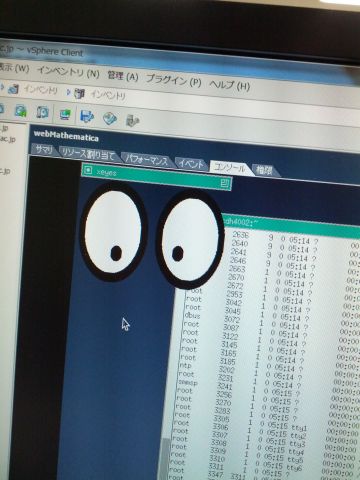This screenshot has width=360, height=480.
Task: Click the USB device connect icon
Action: (x=132, y=120)
